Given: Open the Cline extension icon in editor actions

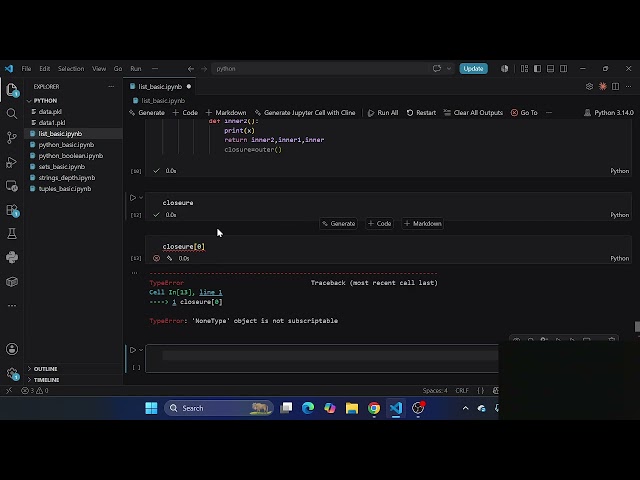Looking at the screenshot, I should 602,87.
